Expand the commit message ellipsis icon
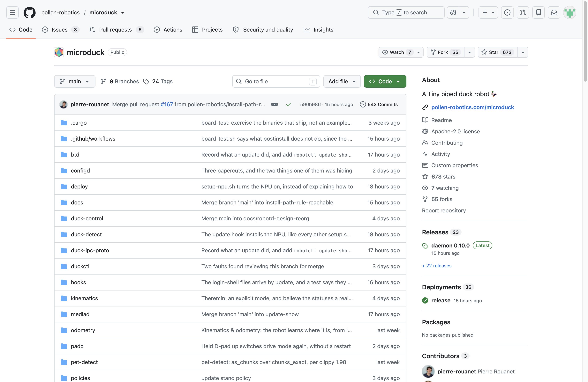 tap(275, 104)
